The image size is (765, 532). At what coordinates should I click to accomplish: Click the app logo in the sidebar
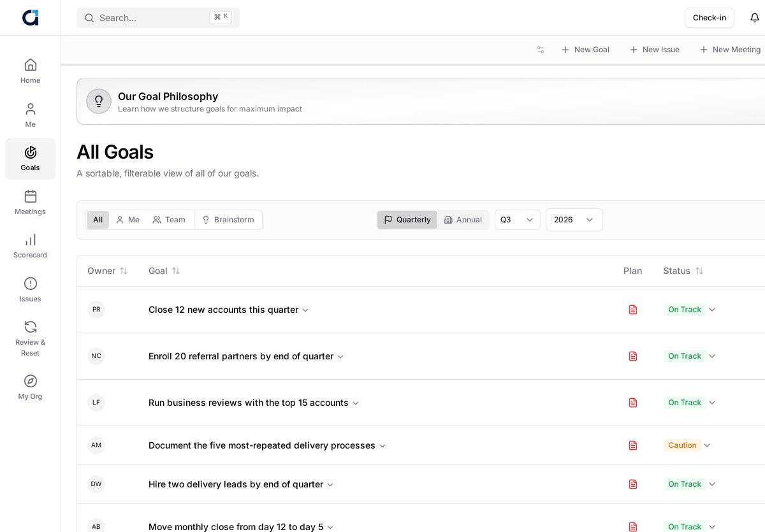click(30, 18)
